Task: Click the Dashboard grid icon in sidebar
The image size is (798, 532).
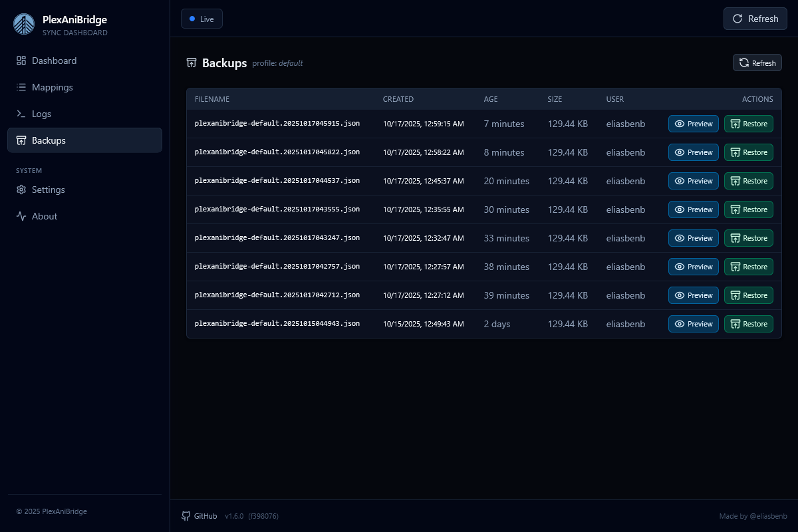Action: click(21, 61)
